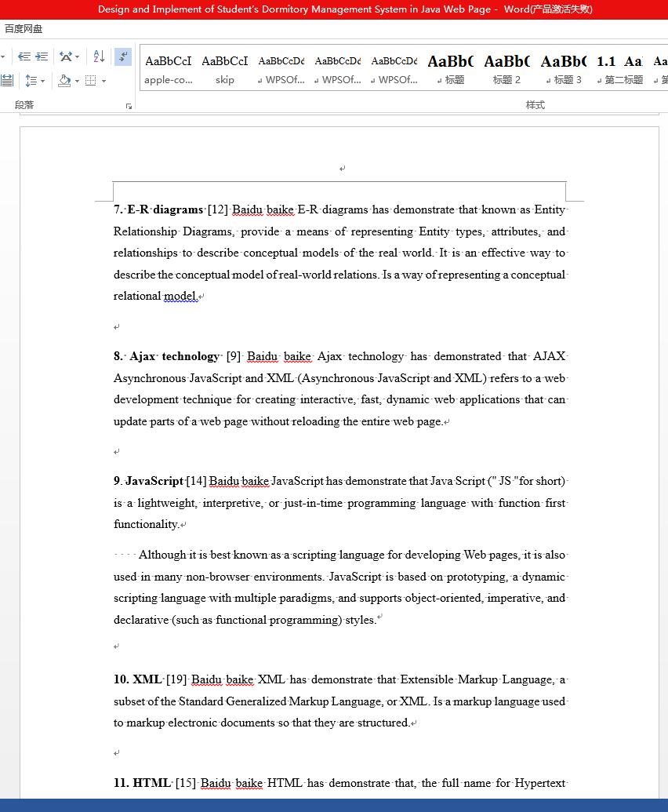Click the bold heading 'Ajax technology'
This screenshot has width=668, height=812.
174,356
